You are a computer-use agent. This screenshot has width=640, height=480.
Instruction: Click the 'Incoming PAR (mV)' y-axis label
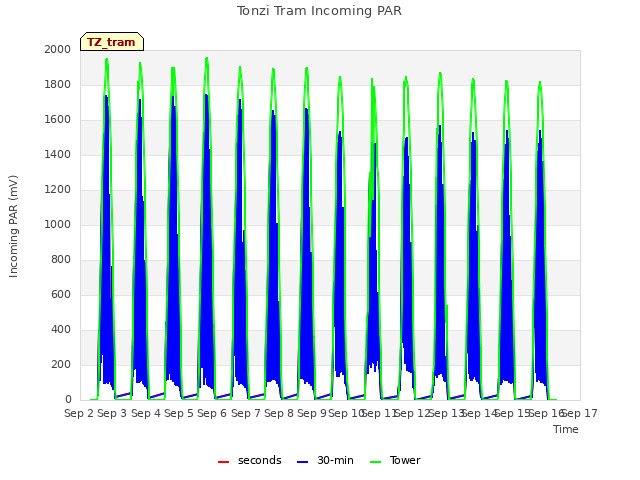tap(13, 227)
